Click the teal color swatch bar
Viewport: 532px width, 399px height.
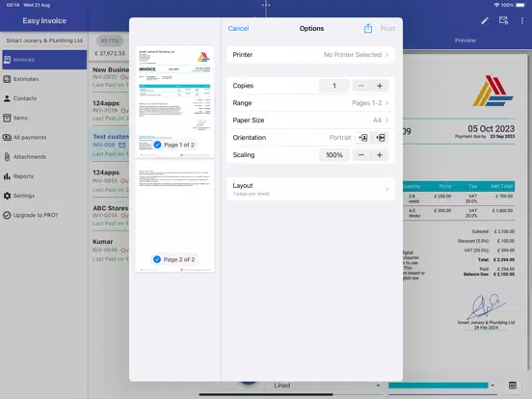pyautogui.click(x=438, y=386)
